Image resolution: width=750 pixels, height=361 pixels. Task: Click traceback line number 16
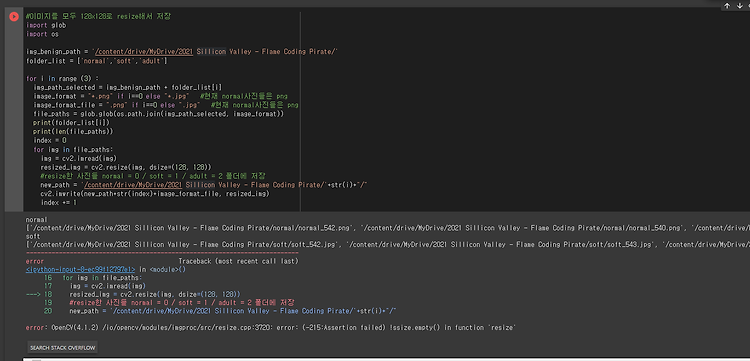(x=48, y=278)
